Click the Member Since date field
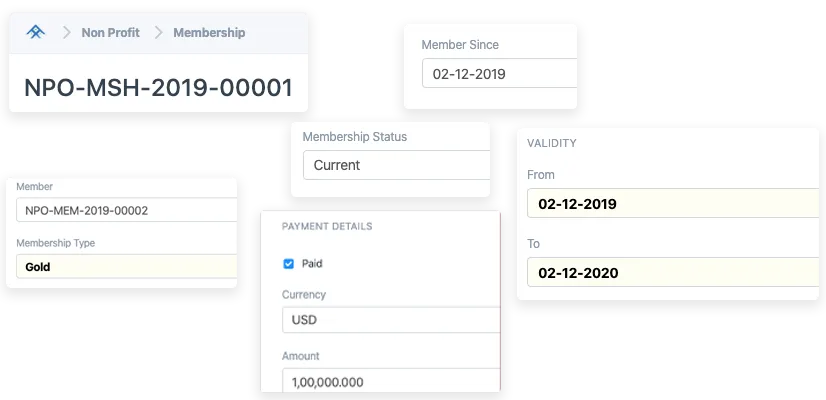Screen dimensions: 826x400 pos(498,74)
